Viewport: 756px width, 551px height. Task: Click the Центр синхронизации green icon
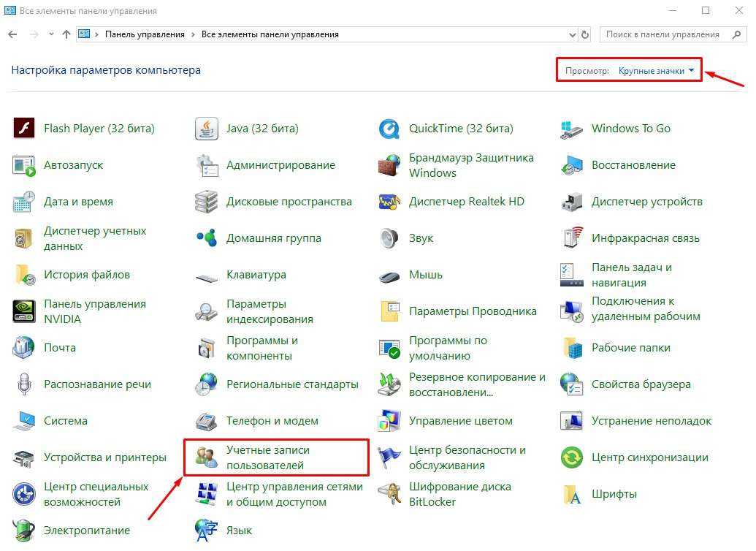point(571,457)
